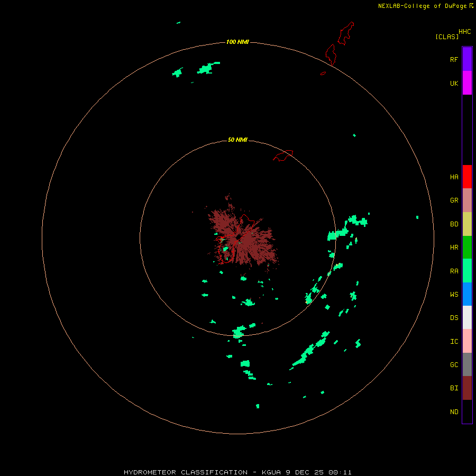The width and height of the screenshot is (476, 476).
Task: Click the "BI" legend label
Action: point(454,388)
